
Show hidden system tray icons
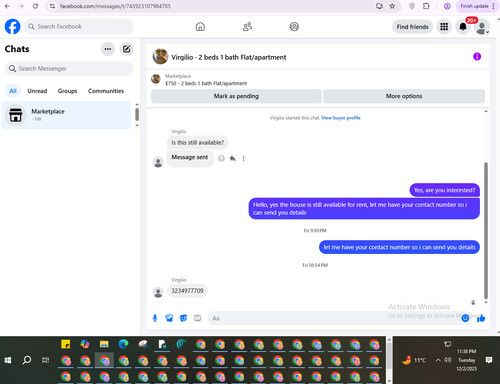coord(438,360)
